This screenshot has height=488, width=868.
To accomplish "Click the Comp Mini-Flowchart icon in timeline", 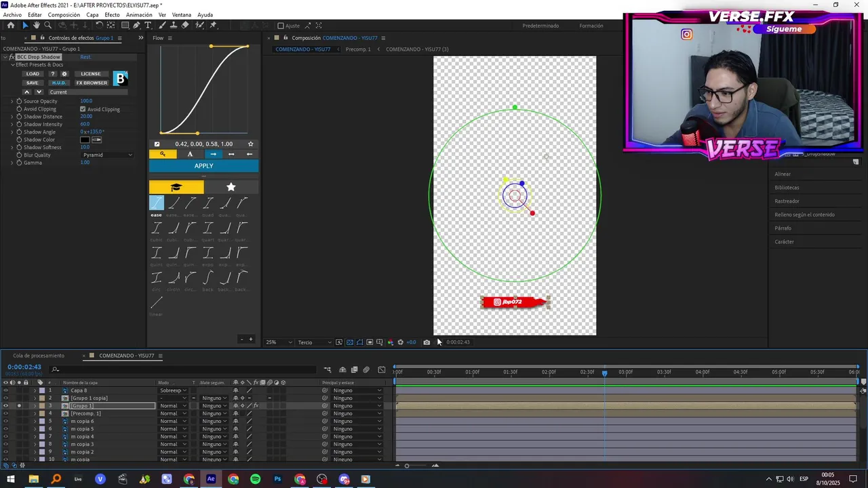I will [x=328, y=369].
